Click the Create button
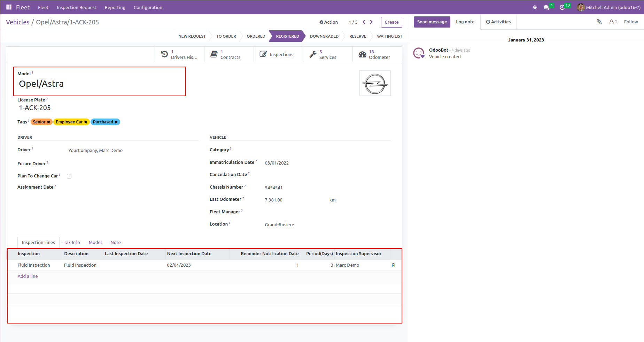 391,22
